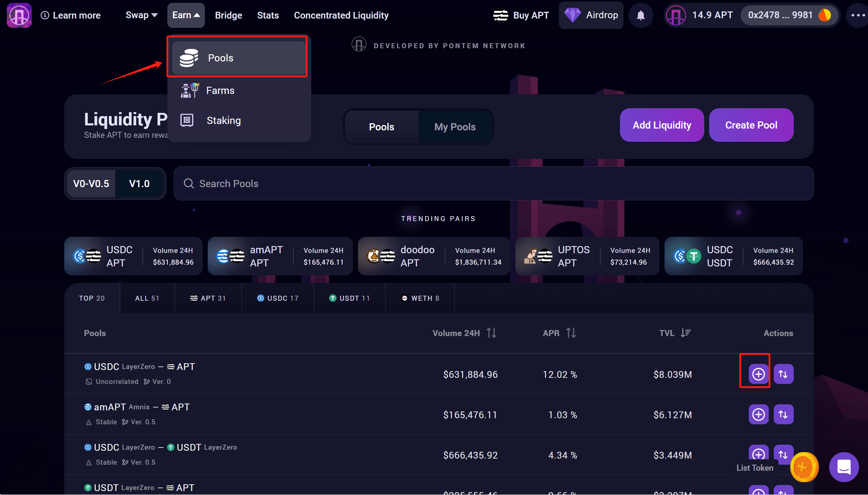Click plus icon in USDC-USDT pool row
This screenshot has height=495, width=868.
pyautogui.click(x=758, y=454)
